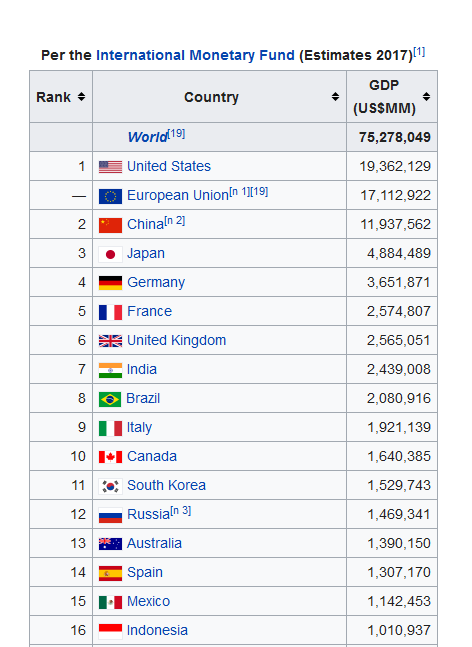Select Brazil GDP value 2,080,916
The height and width of the screenshot is (647, 472).
pos(399,398)
